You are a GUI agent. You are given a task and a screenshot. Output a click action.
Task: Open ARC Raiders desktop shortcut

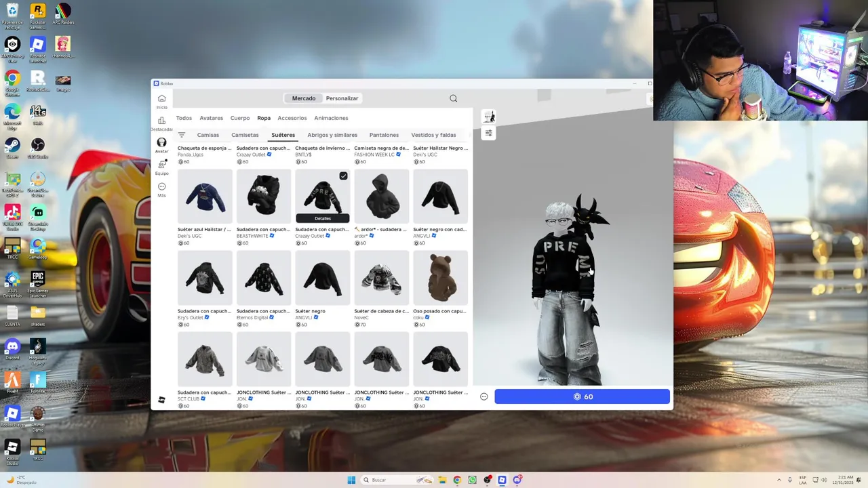63,14
